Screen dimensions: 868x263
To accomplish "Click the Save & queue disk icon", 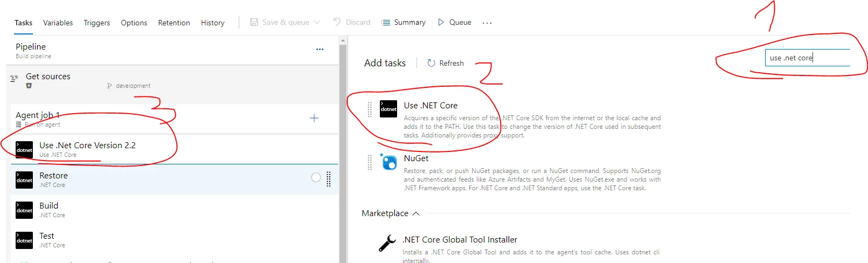I will click(x=254, y=22).
